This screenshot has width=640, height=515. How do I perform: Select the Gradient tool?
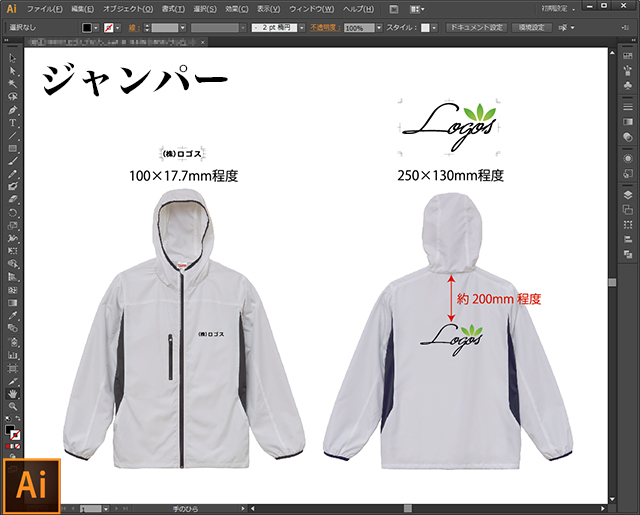point(13,303)
